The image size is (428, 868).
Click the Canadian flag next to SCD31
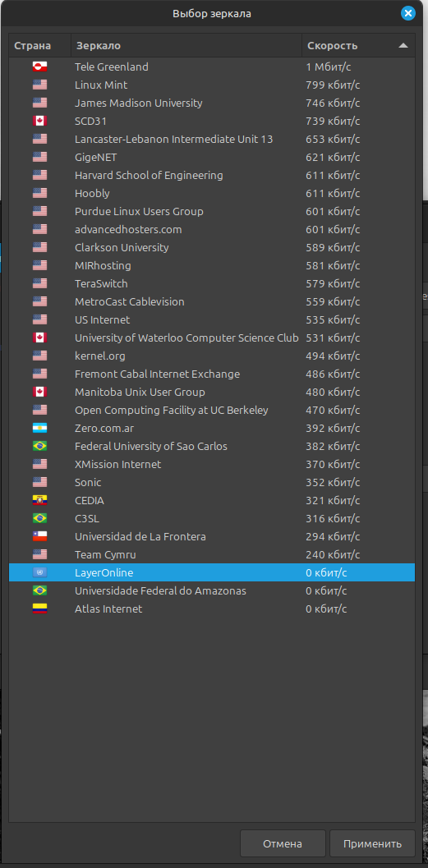click(x=40, y=122)
